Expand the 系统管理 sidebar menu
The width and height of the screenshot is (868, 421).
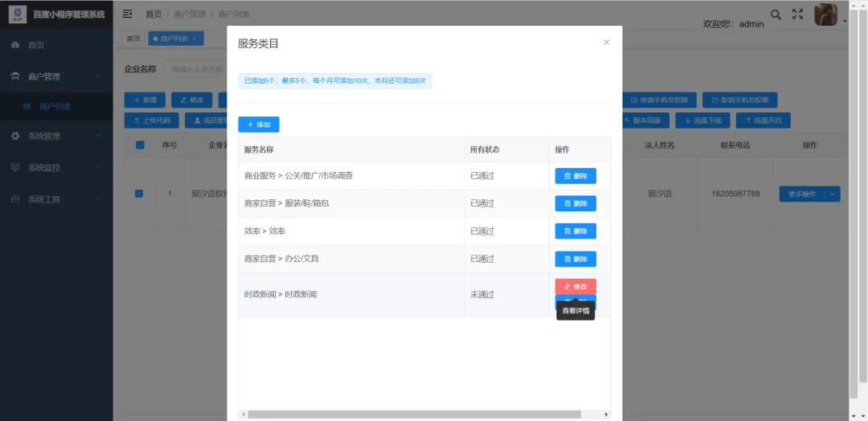56,136
